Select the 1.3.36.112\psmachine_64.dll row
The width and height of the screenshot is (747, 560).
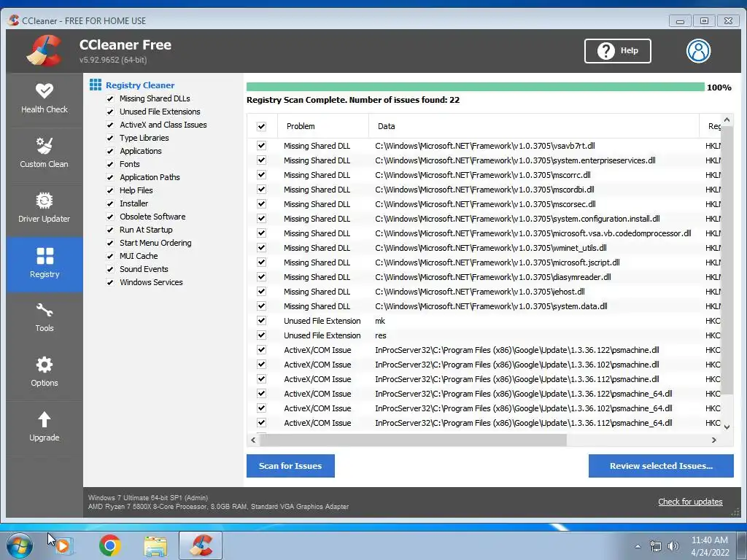point(483,422)
